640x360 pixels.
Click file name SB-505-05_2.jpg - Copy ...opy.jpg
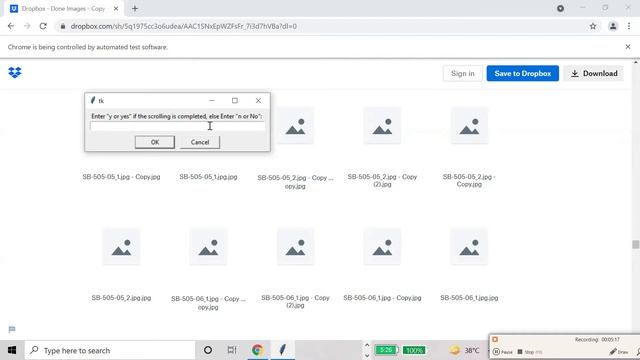click(x=295, y=182)
